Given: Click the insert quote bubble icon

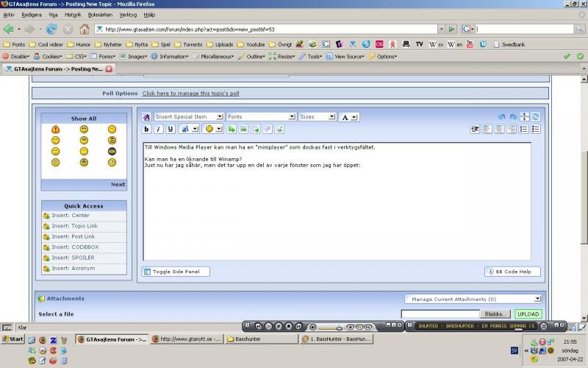Looking at the screenshot, I should [268, 130].
